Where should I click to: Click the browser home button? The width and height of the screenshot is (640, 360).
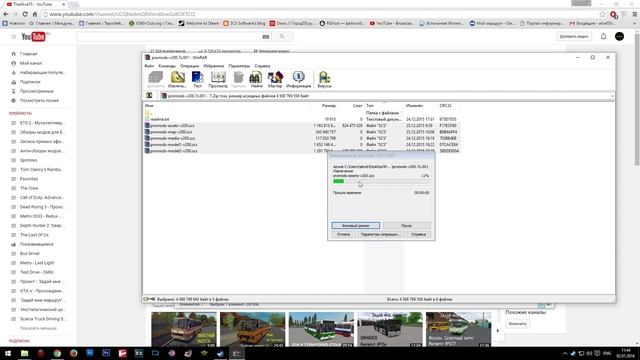[35, 14]
